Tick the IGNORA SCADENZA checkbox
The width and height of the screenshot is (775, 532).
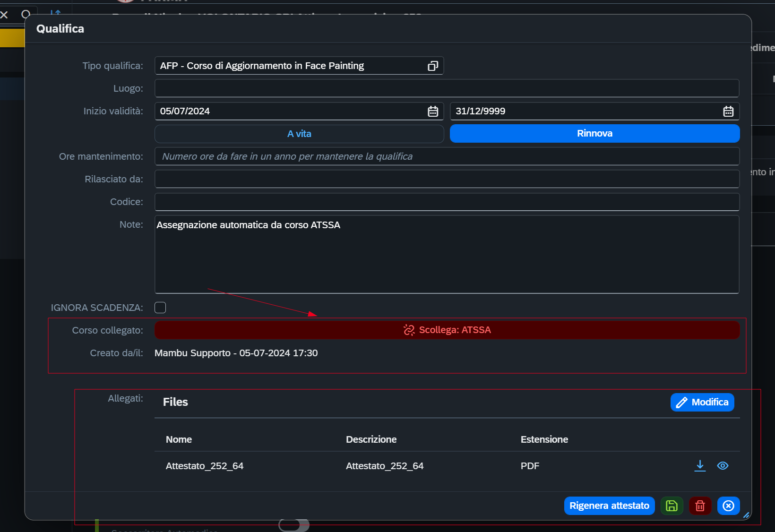(160, 308)
